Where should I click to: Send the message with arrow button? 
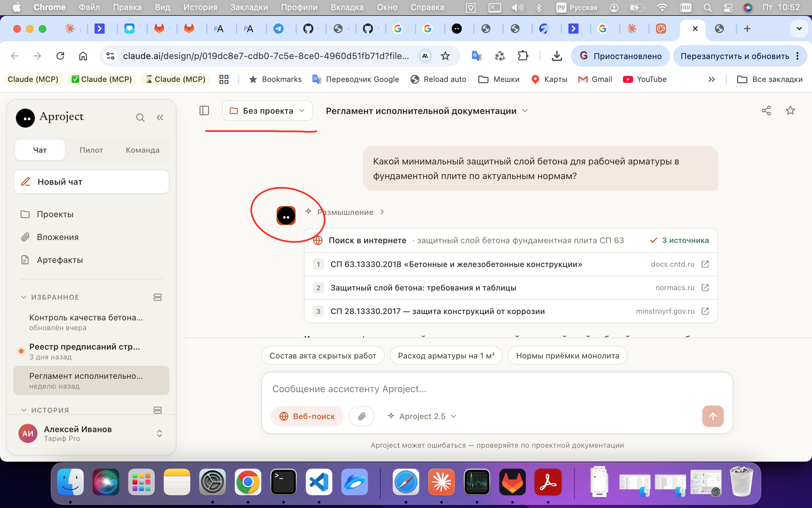pos(713,416)
